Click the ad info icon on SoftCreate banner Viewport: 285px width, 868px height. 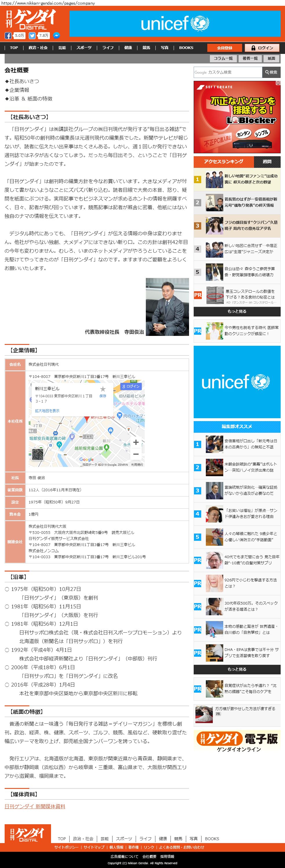[x=278, y=83]
